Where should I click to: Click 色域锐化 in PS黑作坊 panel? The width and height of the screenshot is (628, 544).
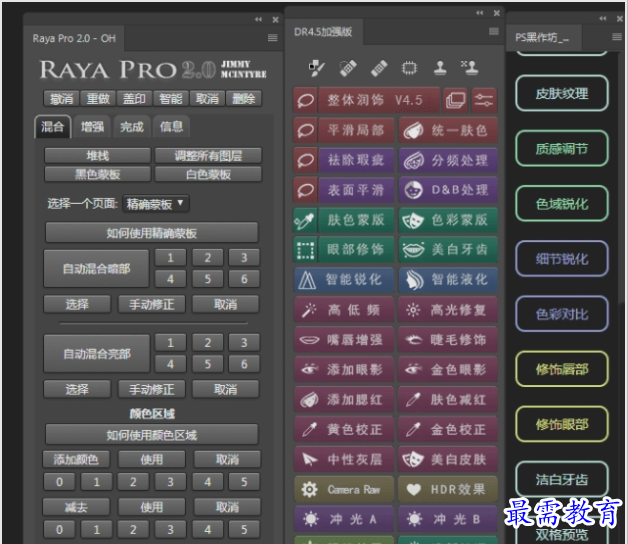click(562, 204)
